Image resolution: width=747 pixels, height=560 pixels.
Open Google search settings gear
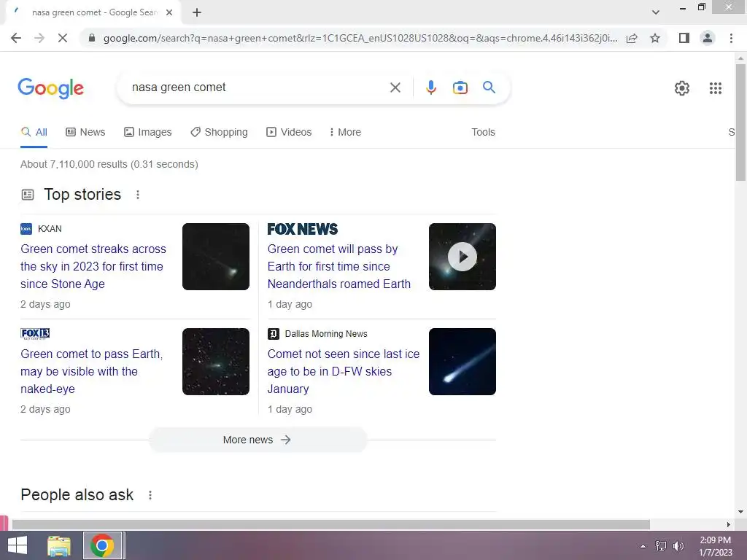click(682, 88)
